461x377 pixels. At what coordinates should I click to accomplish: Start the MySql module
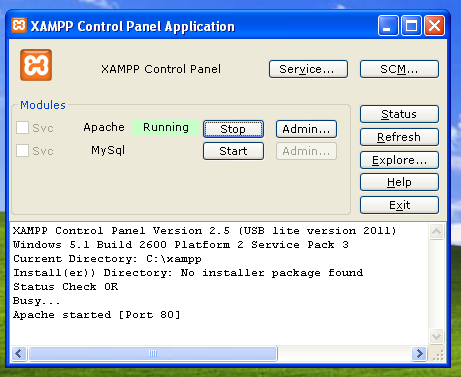point(233,151)
